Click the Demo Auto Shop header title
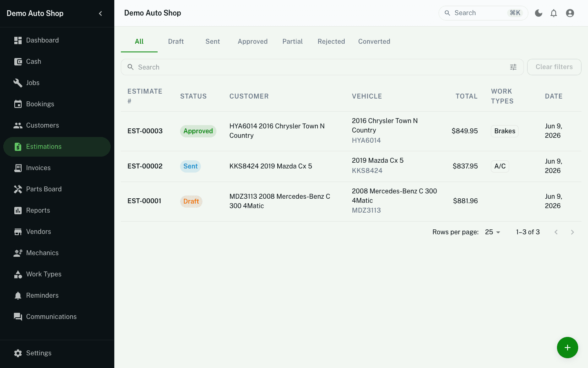This screenshot has height=368, width=588. pos(153,13)
